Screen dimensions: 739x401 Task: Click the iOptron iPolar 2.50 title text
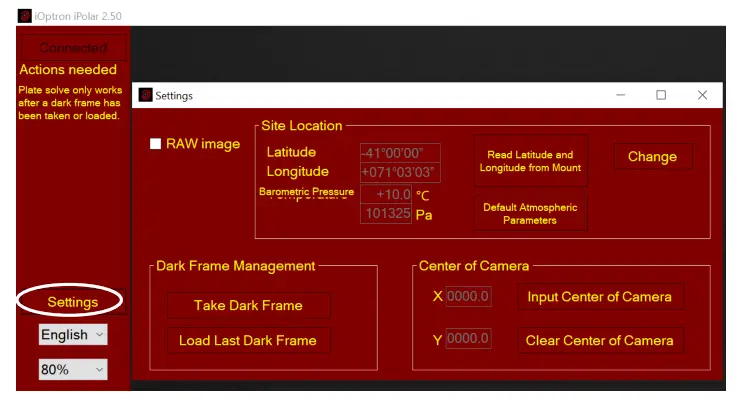(x=78, y=16)
